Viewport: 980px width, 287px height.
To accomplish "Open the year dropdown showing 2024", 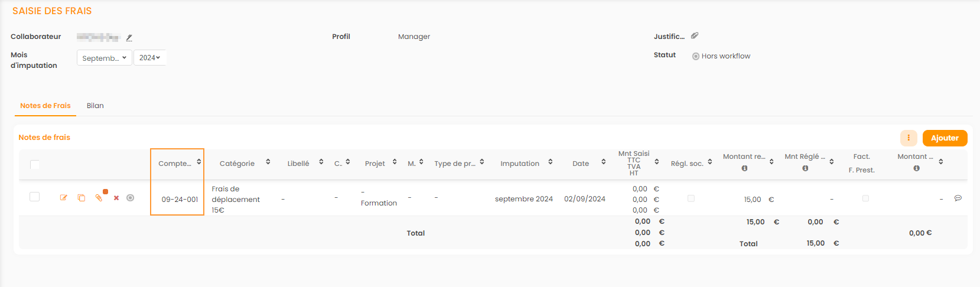I will click(x=150, y=58).
